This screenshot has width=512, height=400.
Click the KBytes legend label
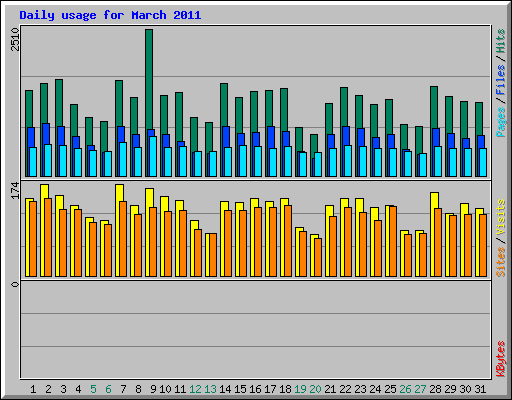(501, 359)
